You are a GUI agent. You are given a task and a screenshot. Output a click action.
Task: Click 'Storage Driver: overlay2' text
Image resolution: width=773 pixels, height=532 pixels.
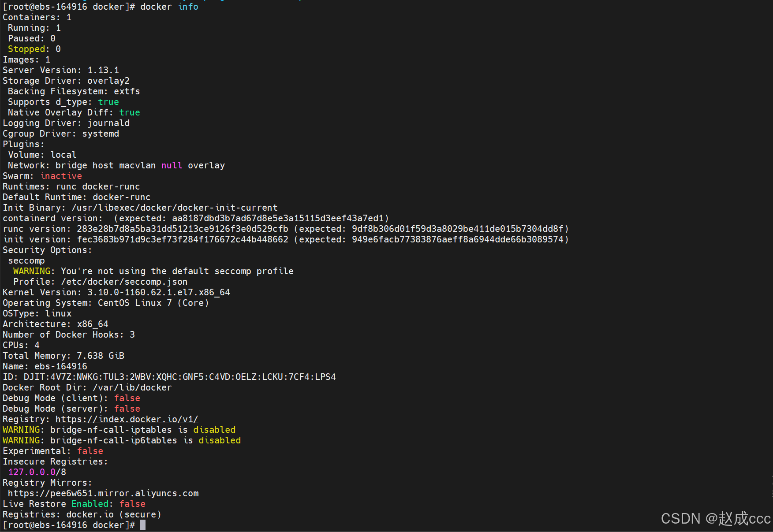66,81
